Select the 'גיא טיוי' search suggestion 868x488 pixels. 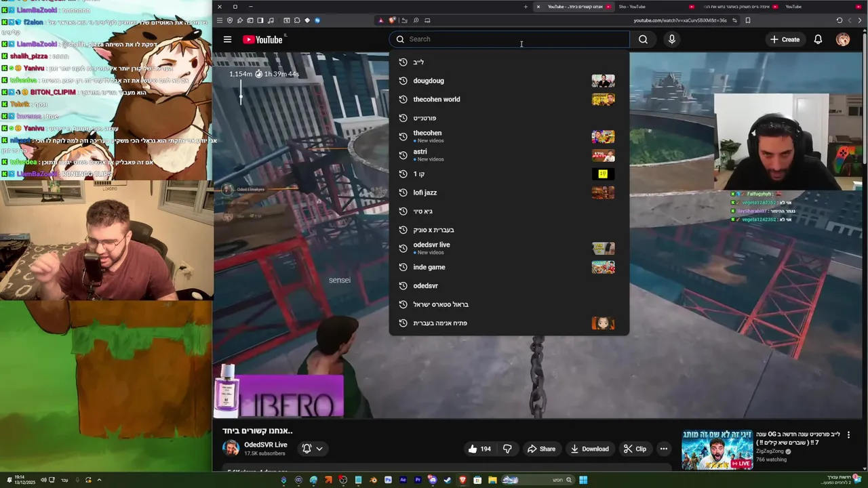coord(509,211)
